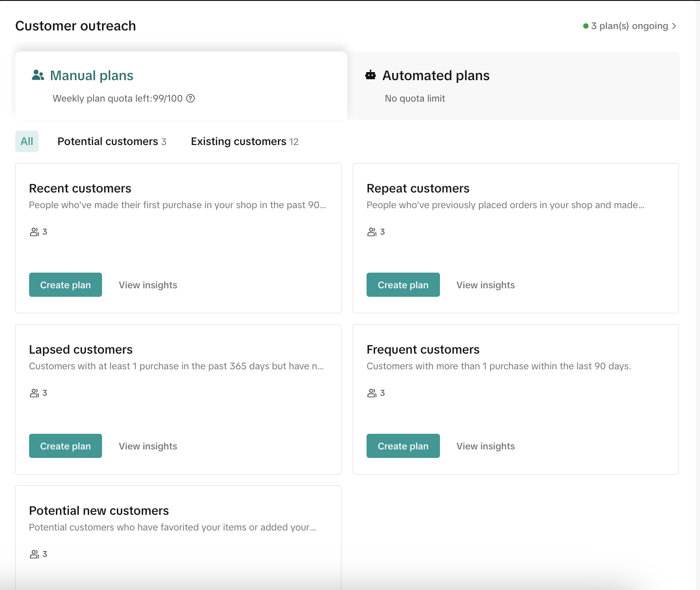Image resolution: width=700 pixels, height=590 pixels.
Task: View insights for Repeat customers
Action: (486, 285)
